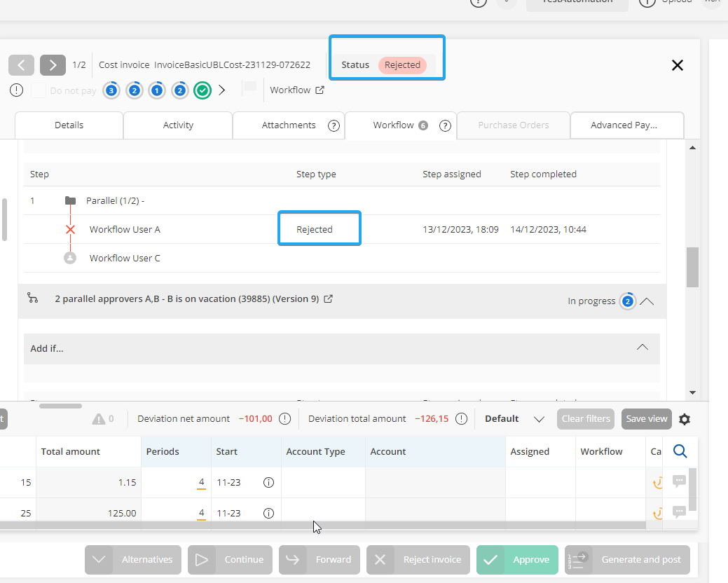The width and height of the screenshot is (728, 583).
Task: Switch to the Activity tab
Action: (178, 125)
